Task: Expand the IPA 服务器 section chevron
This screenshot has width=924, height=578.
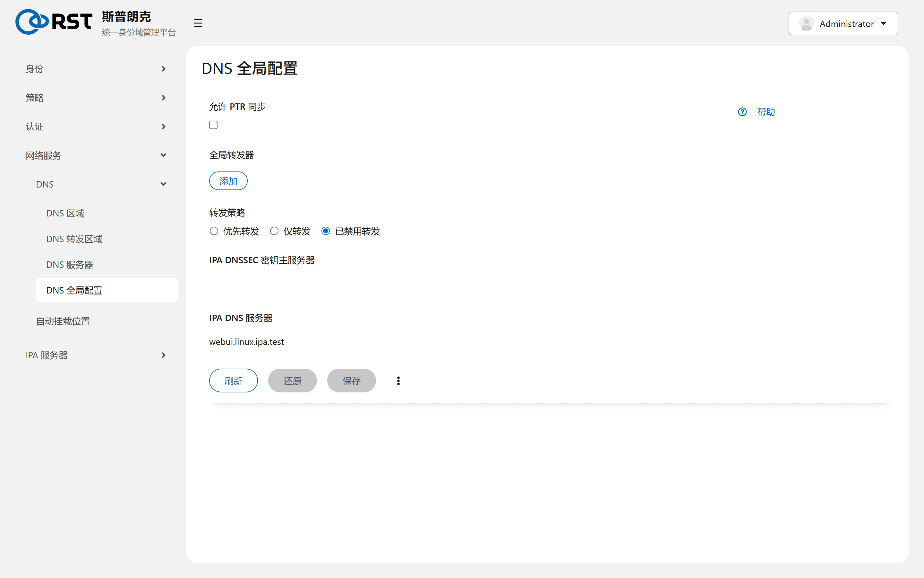Action: coord(163,355)
